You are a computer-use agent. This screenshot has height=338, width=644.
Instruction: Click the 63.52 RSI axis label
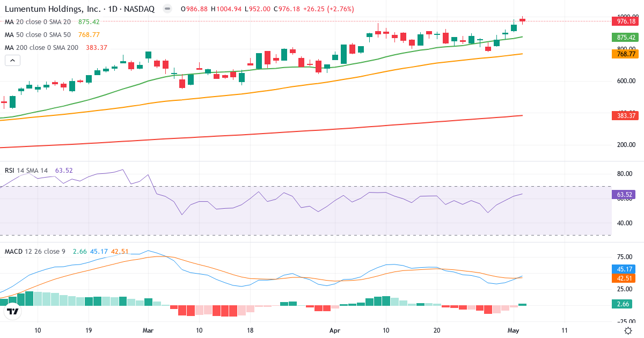pos(623,195)
